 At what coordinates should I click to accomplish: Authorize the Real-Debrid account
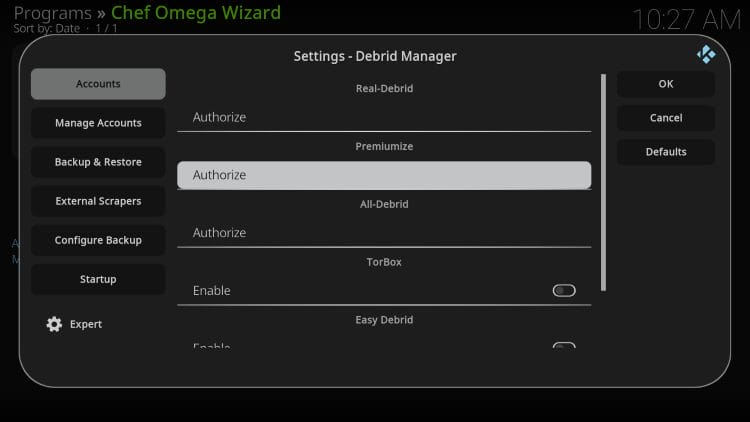384,117
